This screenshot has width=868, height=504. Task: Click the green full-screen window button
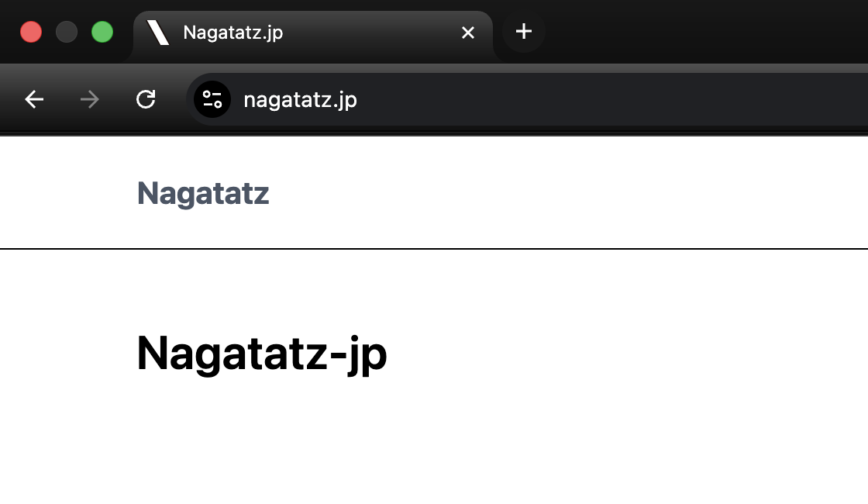[x=102, y=33]
